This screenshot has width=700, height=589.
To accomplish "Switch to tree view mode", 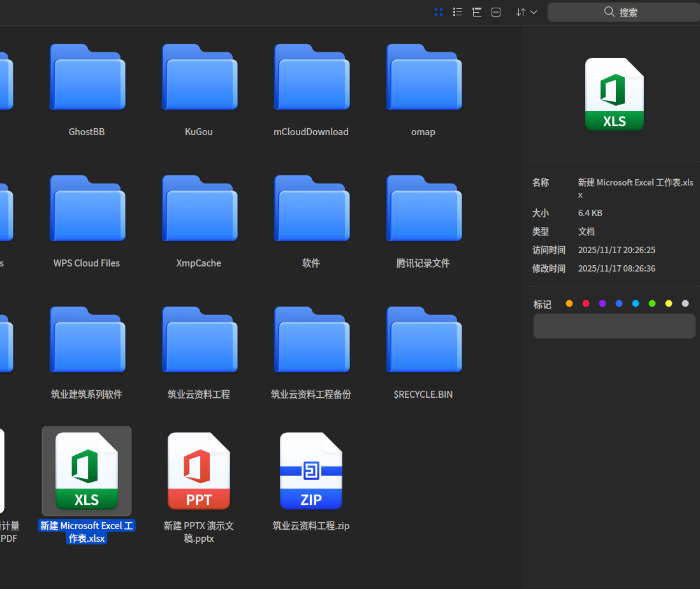I will pos(477,12).
